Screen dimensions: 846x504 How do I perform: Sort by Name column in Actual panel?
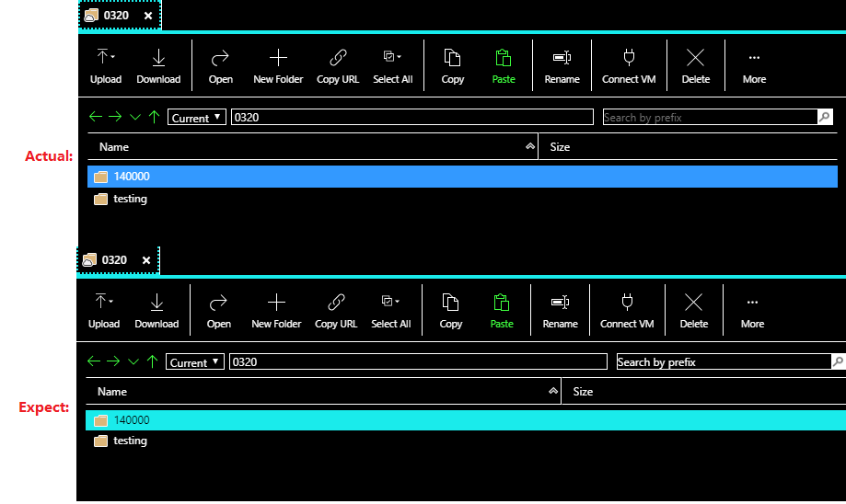pyautogui.click(x=313, y=146)
